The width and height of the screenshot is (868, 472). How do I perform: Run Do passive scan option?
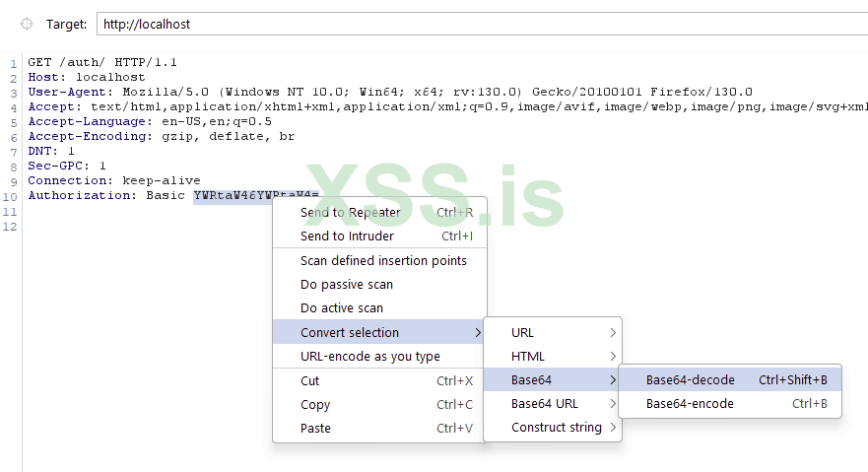[347, 284]
